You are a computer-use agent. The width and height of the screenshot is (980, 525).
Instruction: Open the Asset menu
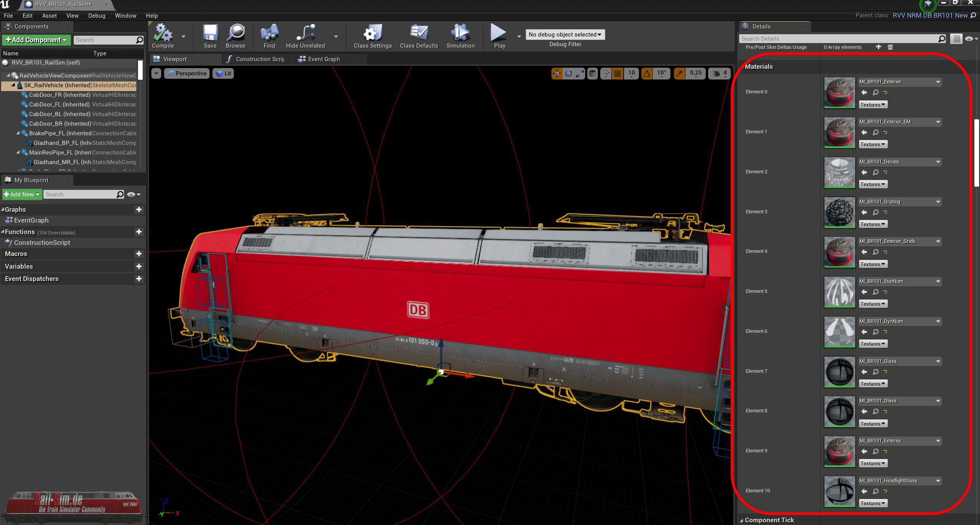[49, 16]
